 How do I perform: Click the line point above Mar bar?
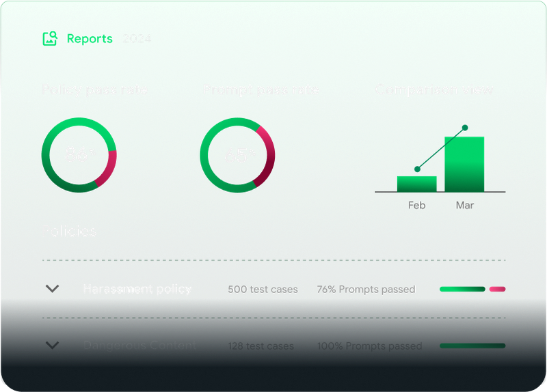pyautogui.click(x=465, y=128)
